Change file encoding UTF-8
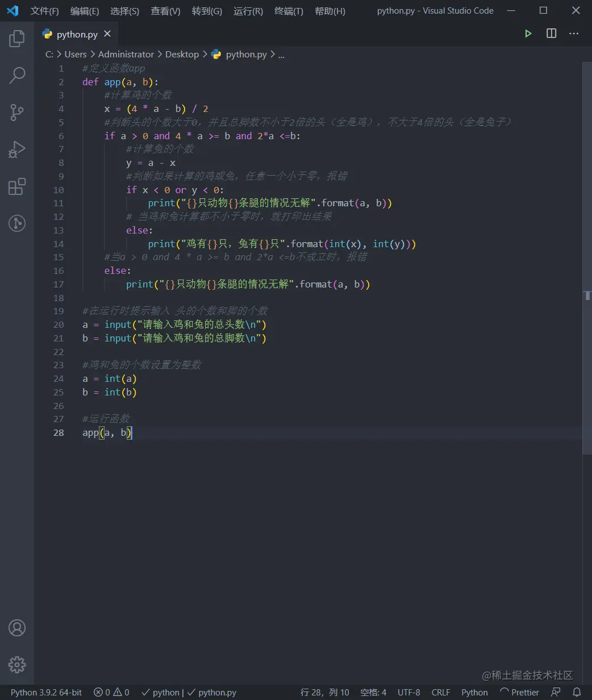592x700 pixels. [x=409, y=692]
